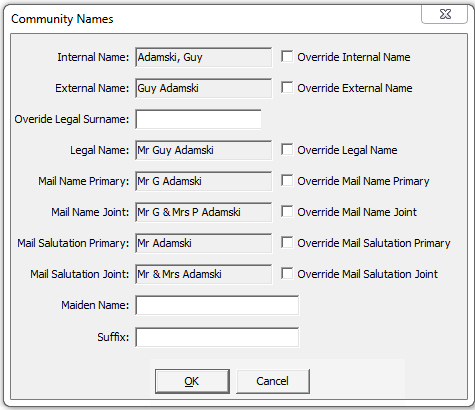Toggle Override Mail Name Primary checkbox
The height and width of the screenshot is (410, 475).
(x=287, y=181)
